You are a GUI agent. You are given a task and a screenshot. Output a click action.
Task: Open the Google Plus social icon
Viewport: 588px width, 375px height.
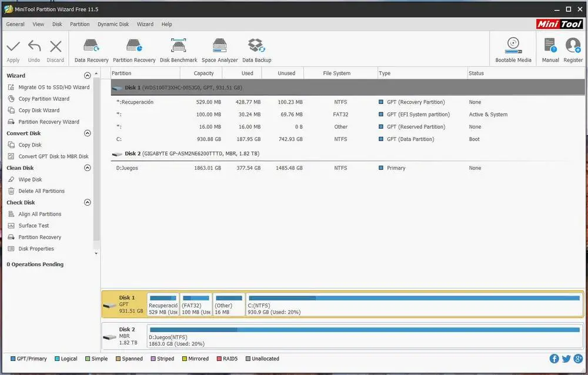click(578, 359)
